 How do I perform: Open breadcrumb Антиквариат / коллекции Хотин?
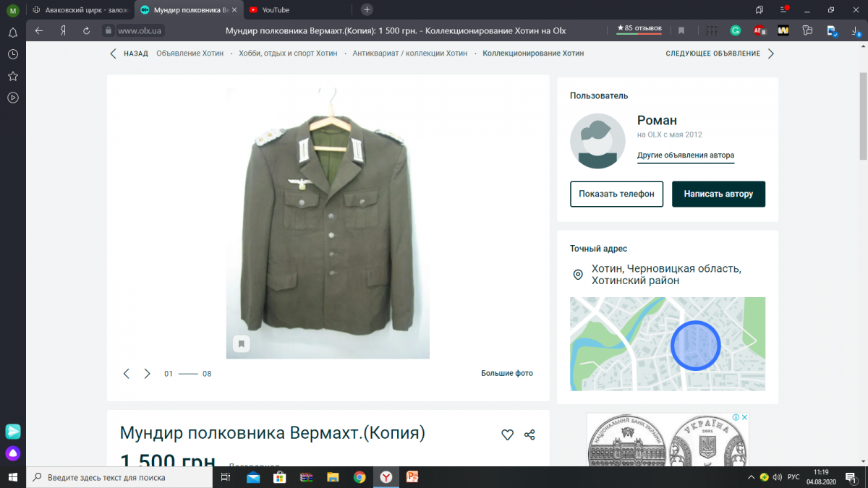410,53
